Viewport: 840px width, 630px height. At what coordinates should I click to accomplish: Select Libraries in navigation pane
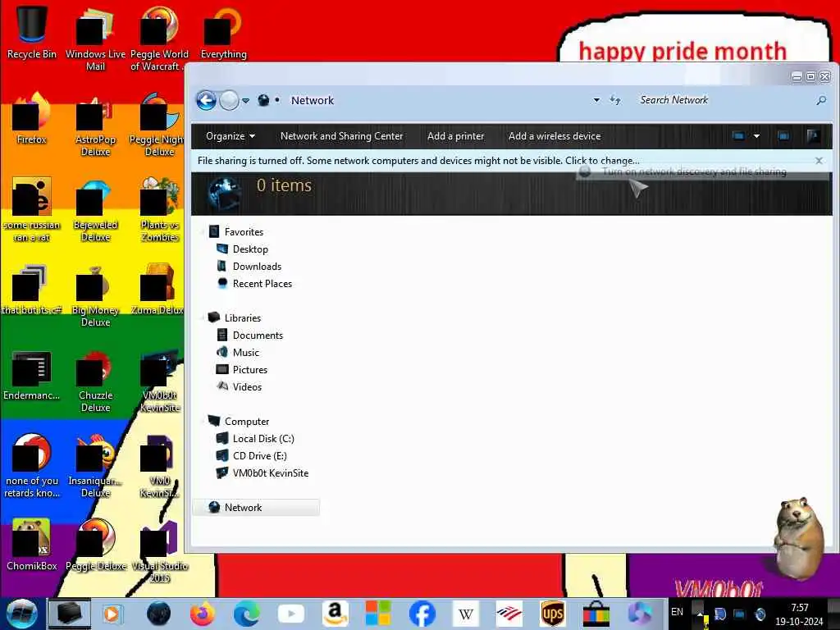[x=242, y=317]
